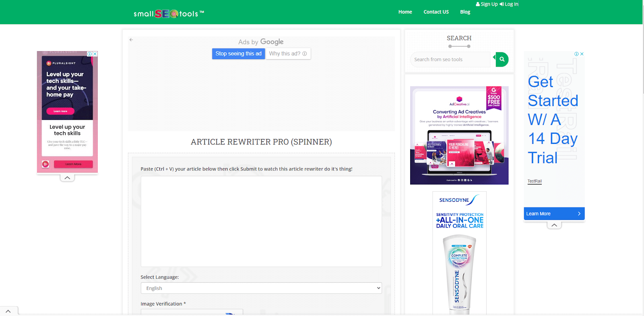644x316 pixels.
Task: Open the Contact US page
Action: (x=436, y=12)
